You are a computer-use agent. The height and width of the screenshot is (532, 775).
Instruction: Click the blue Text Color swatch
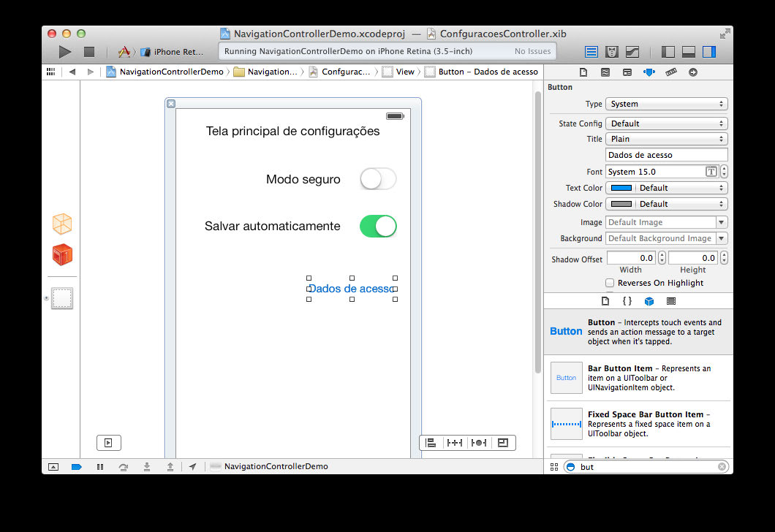(x=621, y=188)
